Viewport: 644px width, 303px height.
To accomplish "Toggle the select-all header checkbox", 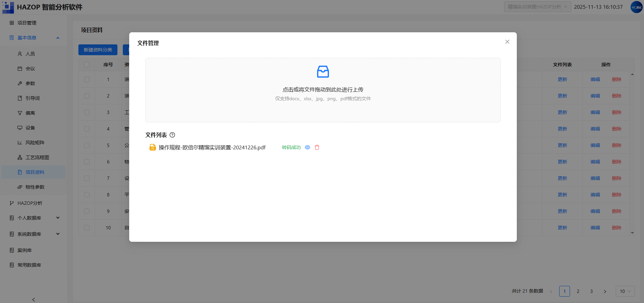I will pos(87,65).
